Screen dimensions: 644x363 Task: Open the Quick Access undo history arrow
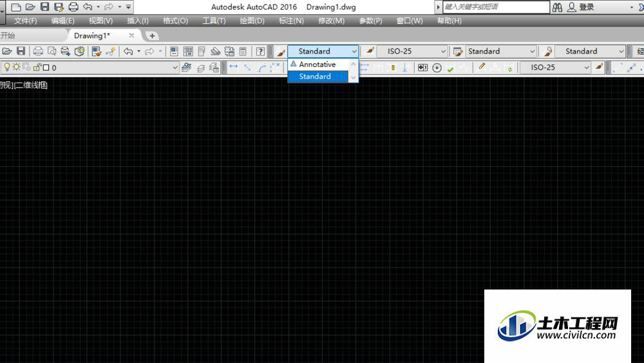pos(98,7)
